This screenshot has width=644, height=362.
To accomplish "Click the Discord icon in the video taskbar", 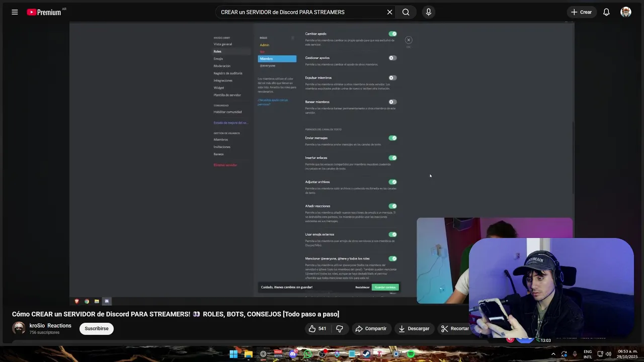I will [x=107, y=301].
